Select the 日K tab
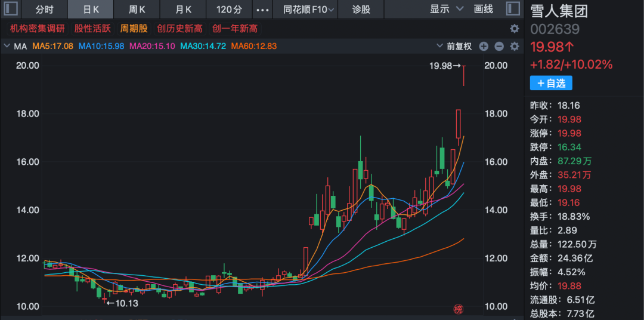The width and height of the screenshot is (644, 320). (91, 10)
